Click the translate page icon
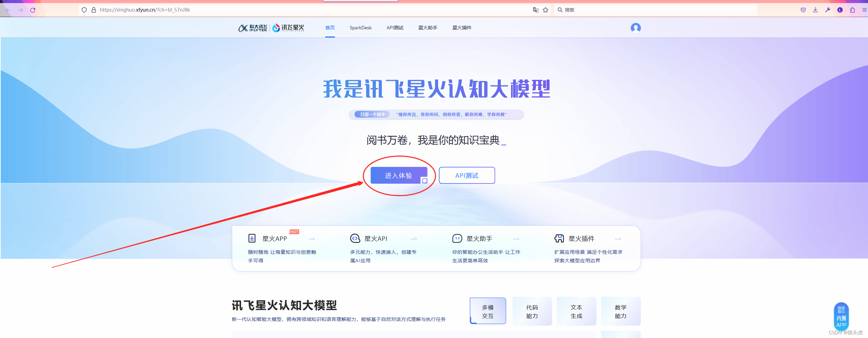868x338 pixels. pos(536,10)
